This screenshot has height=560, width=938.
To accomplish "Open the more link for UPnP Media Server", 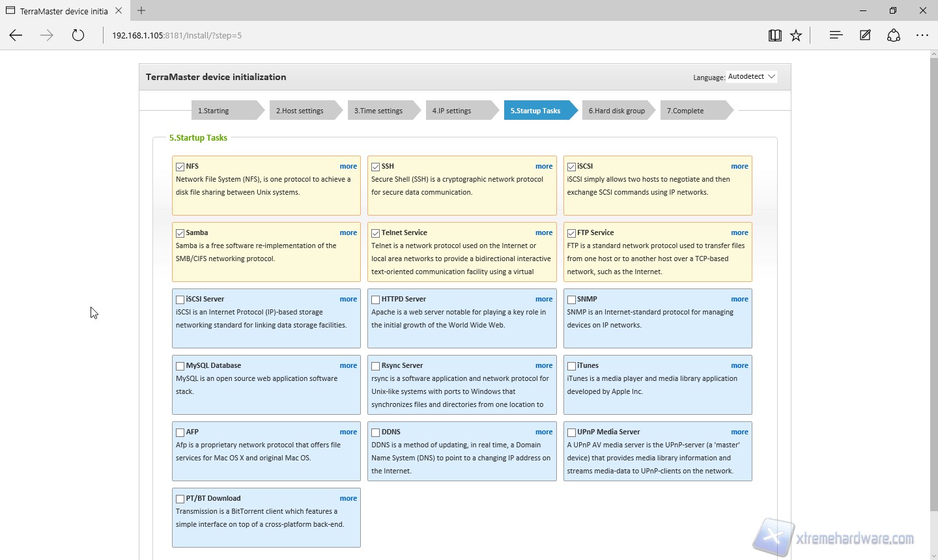I will 739,432.
